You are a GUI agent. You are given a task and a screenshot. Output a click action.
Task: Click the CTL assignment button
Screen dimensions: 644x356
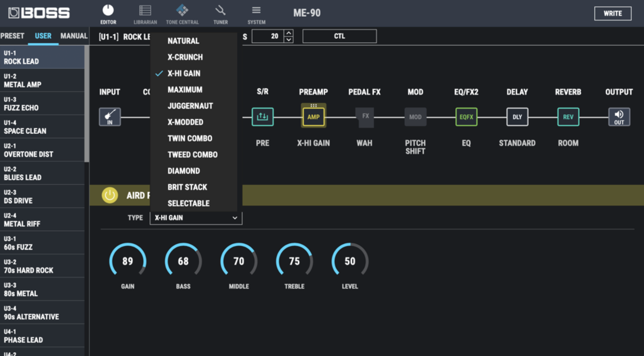coord(339,36)
